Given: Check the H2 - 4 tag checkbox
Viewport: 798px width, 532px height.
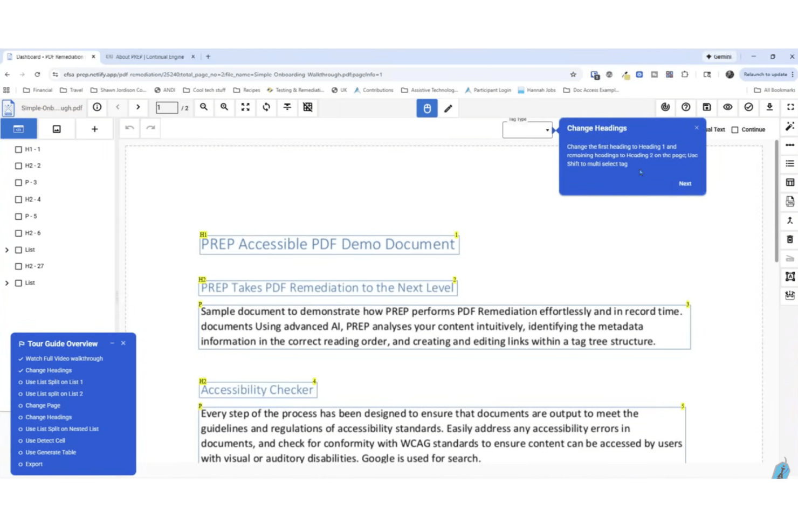Looking at the screenshot, I should [x=18, y=199].
